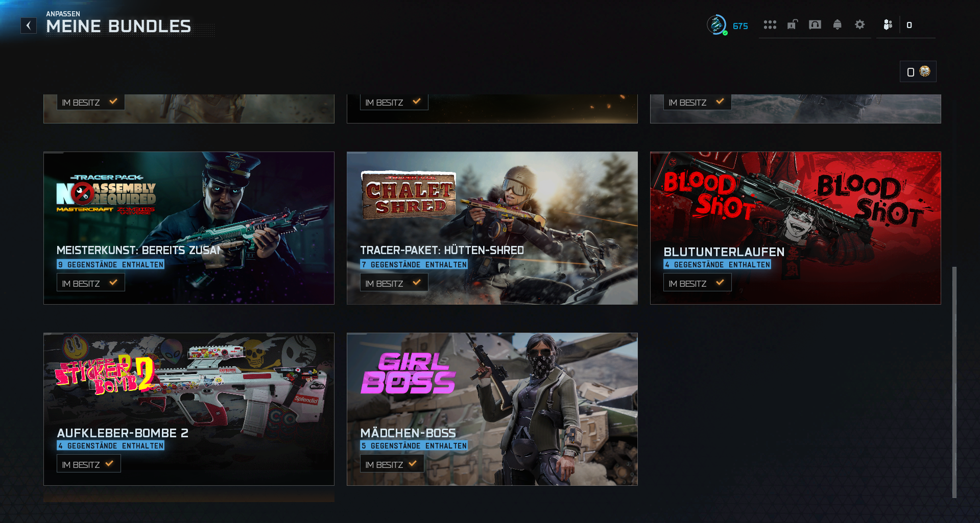The image size is (980, 523).
Task: Click the 'Blutunterlaufen' title text
Action: point(724,252)
